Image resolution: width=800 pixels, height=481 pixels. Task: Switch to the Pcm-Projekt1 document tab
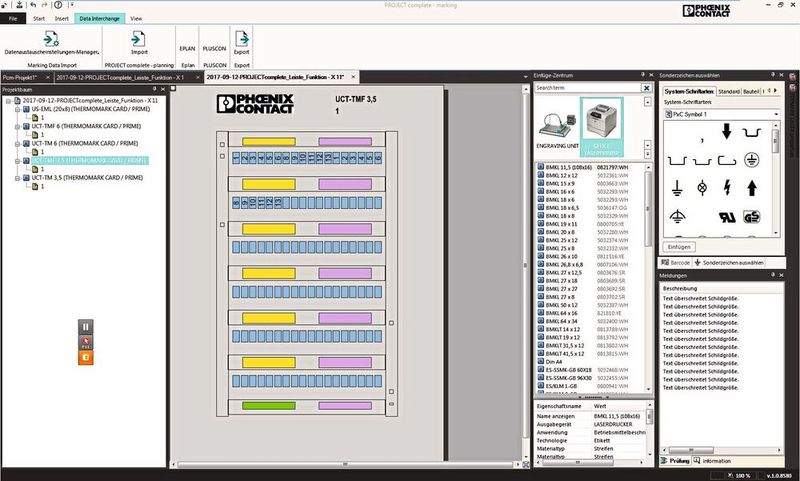(x=20, y=78)
